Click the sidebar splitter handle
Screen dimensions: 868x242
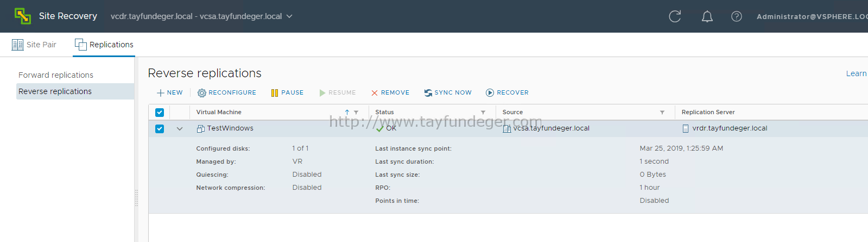pos(136,198)
